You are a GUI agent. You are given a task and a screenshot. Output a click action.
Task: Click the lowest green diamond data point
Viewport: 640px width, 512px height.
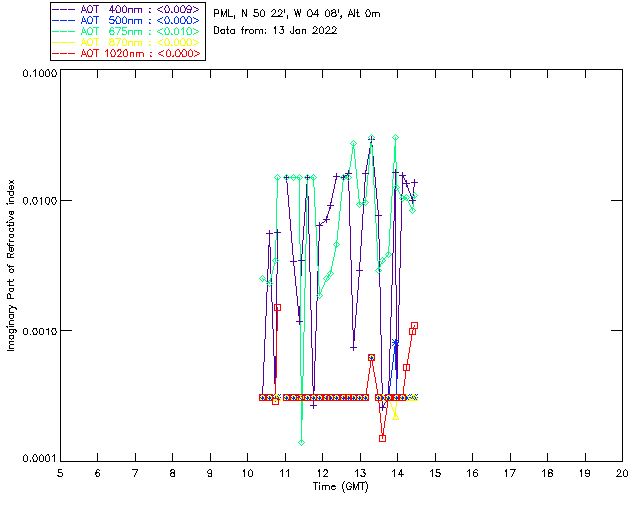pyautogui.click(x=301, y=443)
